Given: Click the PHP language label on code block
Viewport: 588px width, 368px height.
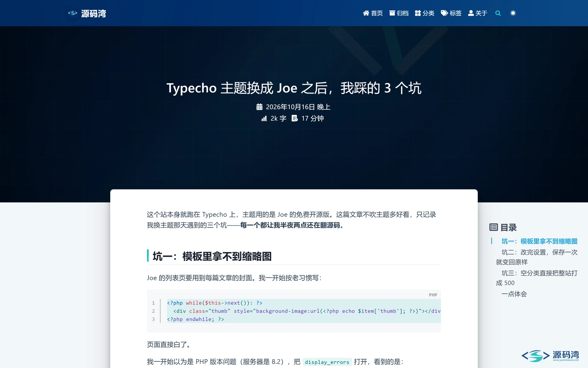Looking at the screenshot, I should click(x=433, y=295).
